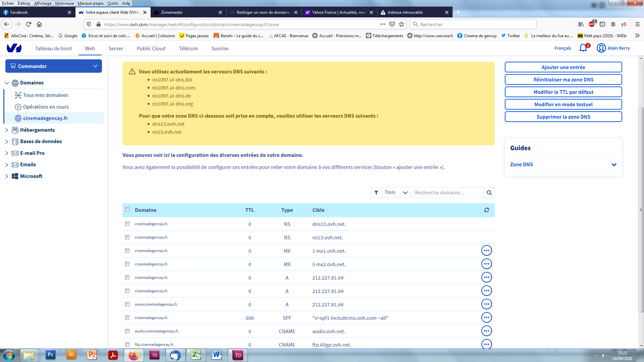Refresh the DNS entries table
This screenshot has height=362, width=644.
coord(486,210)
